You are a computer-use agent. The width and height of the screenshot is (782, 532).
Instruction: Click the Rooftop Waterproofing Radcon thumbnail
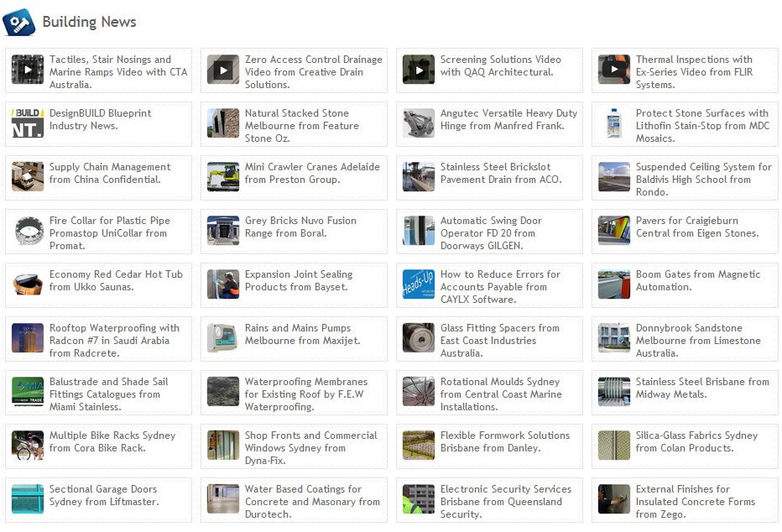click(x=28, y=337)
